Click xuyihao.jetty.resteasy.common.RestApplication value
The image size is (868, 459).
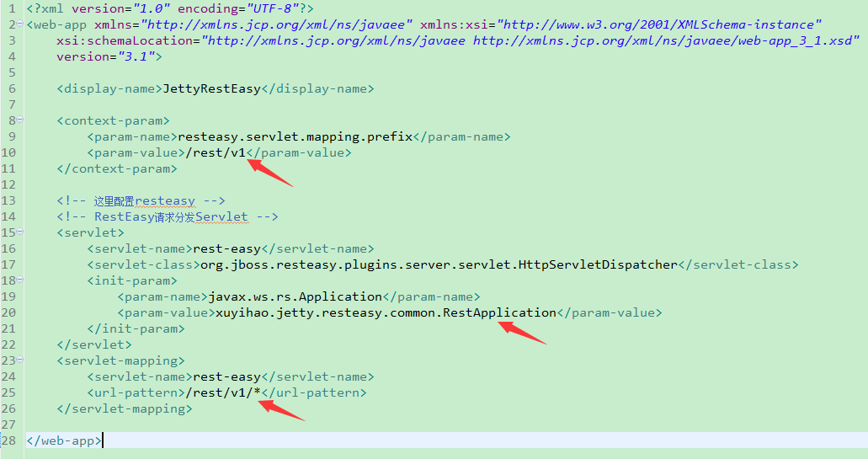click(386, 312)
